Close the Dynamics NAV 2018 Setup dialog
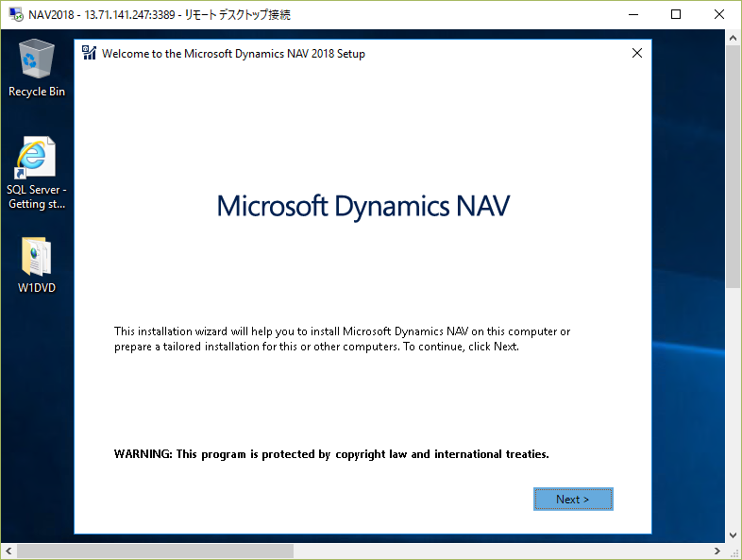742x560 pixels. (x=637, y=53)
